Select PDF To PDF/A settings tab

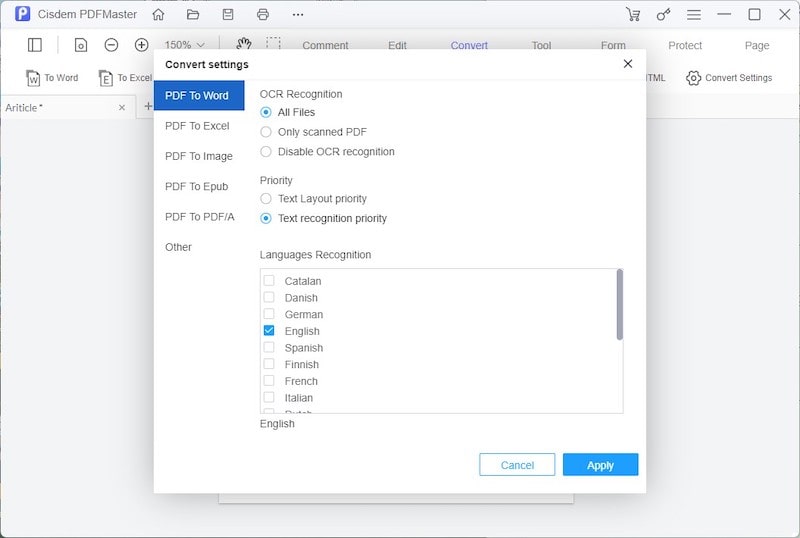(199, 217)
